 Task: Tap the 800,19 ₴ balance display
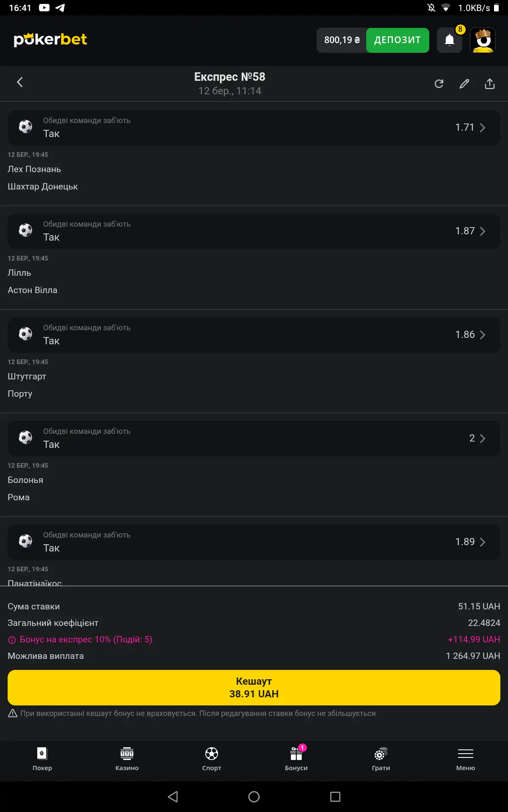[342, 40]
